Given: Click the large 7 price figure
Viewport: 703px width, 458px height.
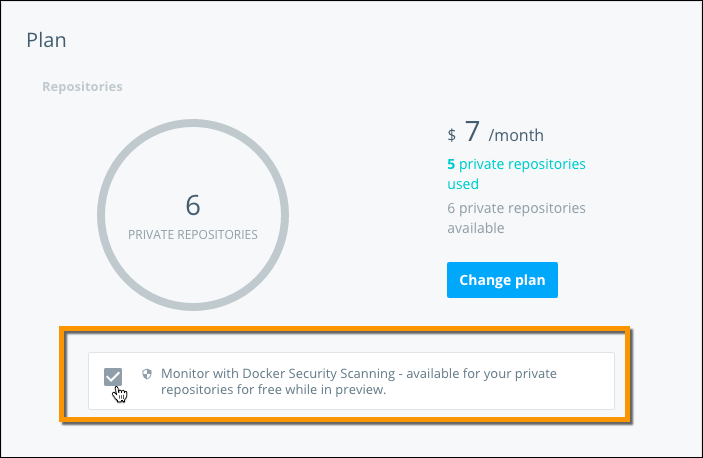Looking at the screenshot, I should click(x=472, y=131).
